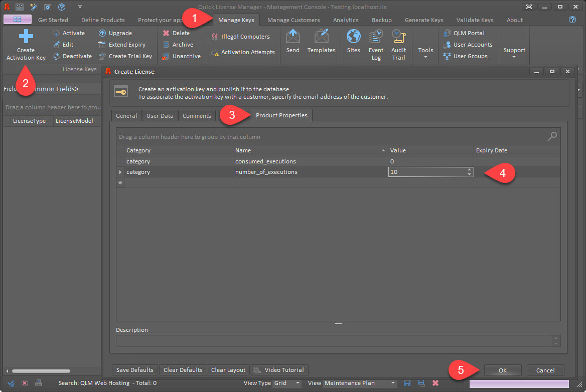Click the red Delete X icon
586x392 pixels.
coord(166,33)
